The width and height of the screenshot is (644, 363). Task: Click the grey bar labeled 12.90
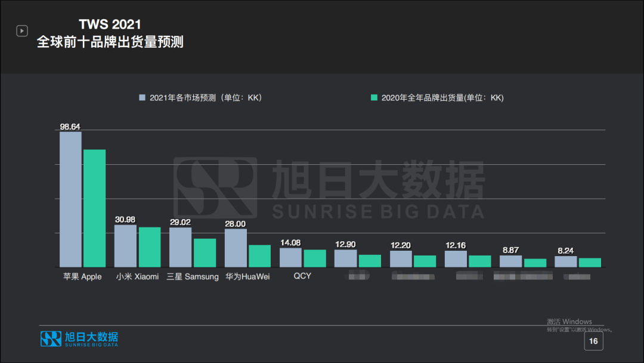[345, 258]
